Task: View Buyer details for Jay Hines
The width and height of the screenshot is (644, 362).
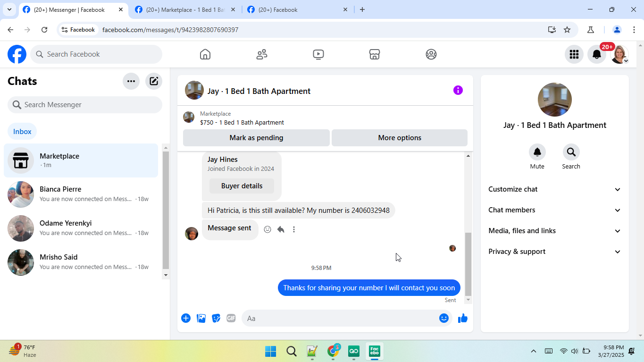Action: pos(242,186)
